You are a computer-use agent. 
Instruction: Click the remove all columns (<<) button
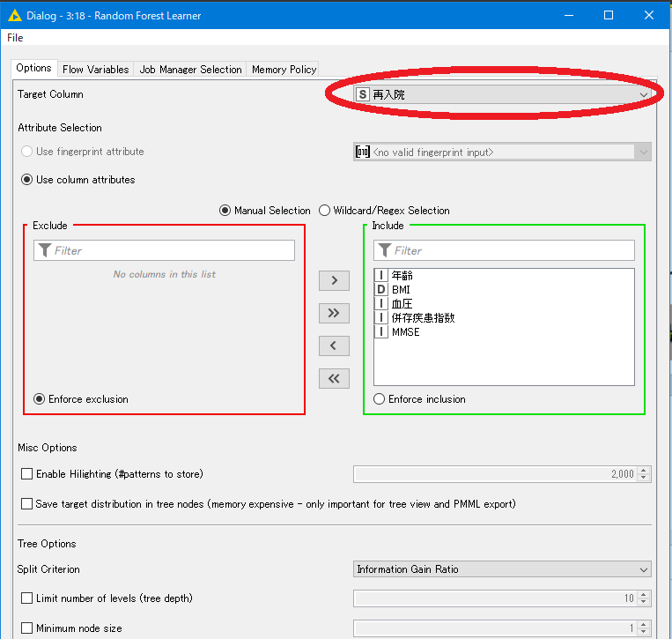pyautogui.click(x=334, y=378)
